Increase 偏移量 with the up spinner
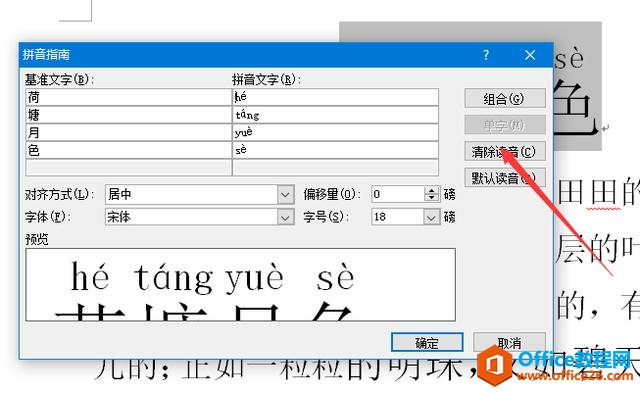 coord(432,190)
